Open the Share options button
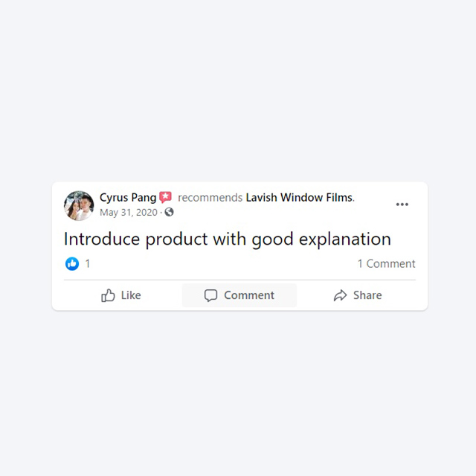Viewport: 476px width, 476px height. (x=358, y=295)
